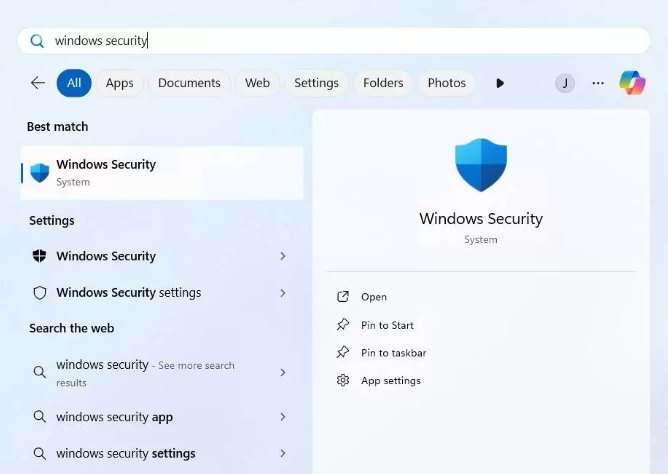
Task: Show more filter tabs with play arrow
Action: coord(500,83)
